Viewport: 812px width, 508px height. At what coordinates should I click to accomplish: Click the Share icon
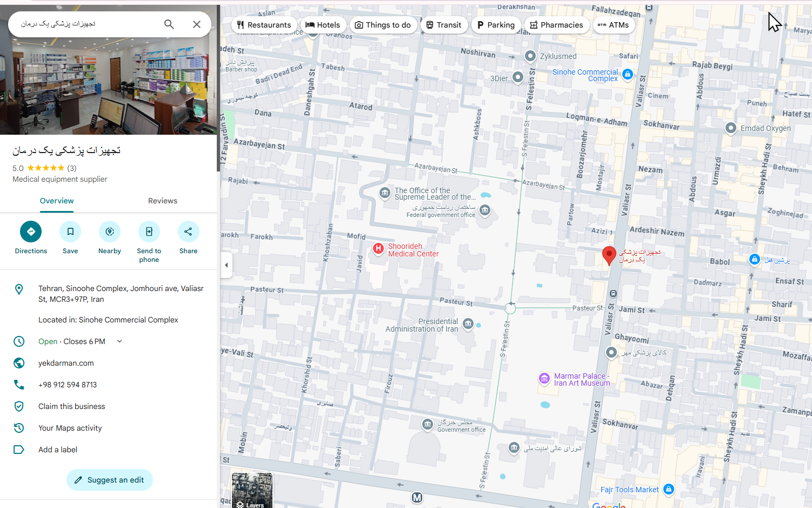188,232
